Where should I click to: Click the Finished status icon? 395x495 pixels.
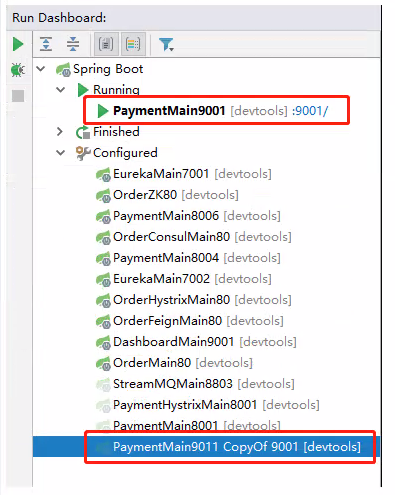tap(83, 132)
